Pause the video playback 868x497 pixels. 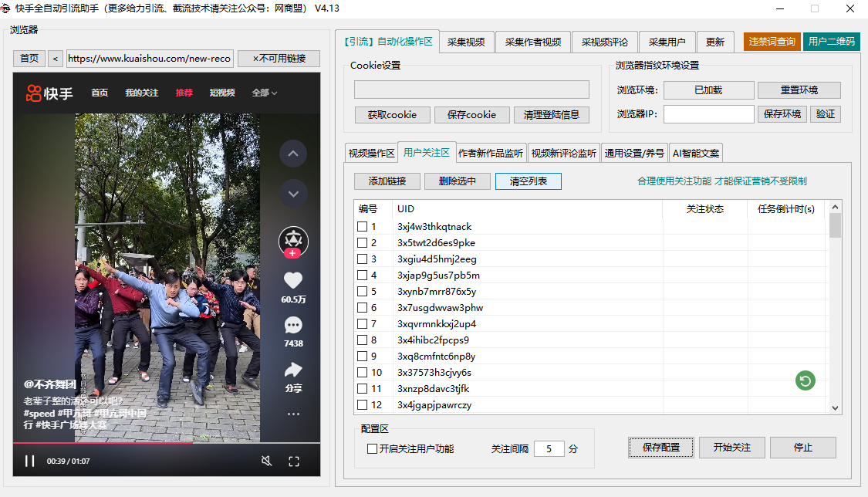click(29, 461)
